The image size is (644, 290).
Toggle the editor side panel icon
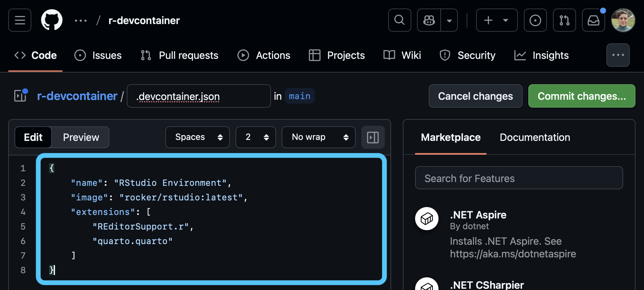point(373,137)
